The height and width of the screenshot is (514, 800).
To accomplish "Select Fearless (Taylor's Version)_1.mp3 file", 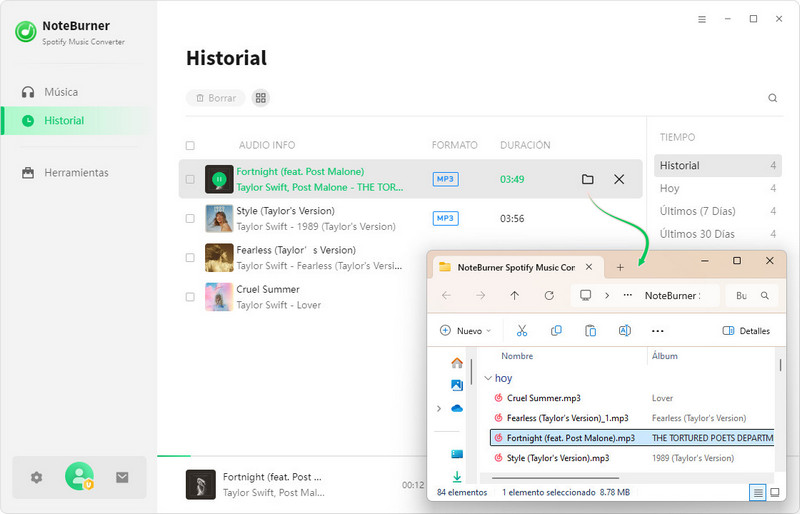I will coord(567,418).
